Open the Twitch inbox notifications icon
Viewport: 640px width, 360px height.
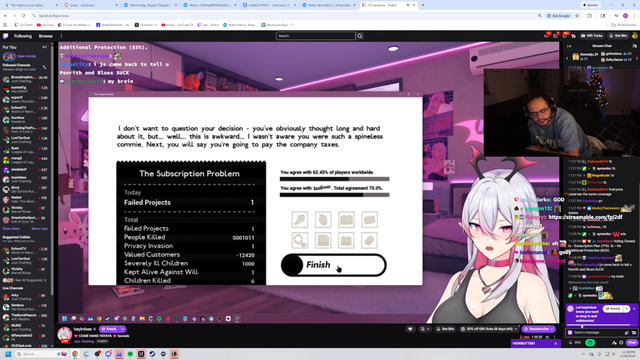click(556, 36)
